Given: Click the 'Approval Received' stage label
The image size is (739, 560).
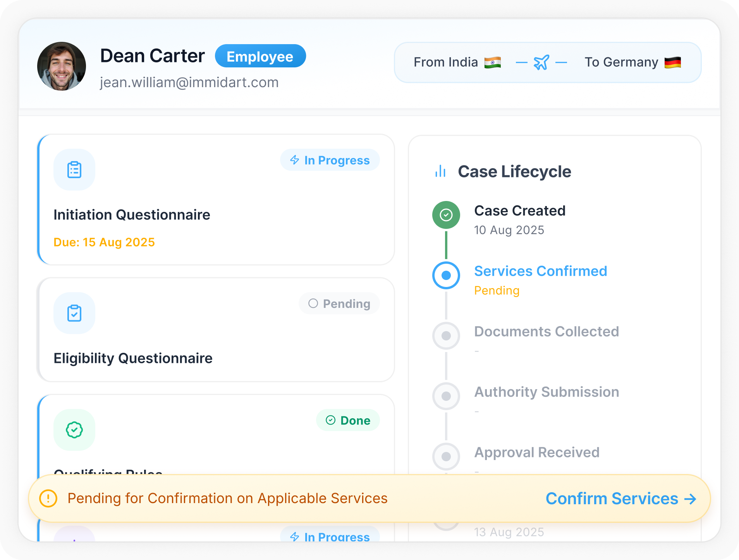Looking at the screenshot, I should pos(537,453).
